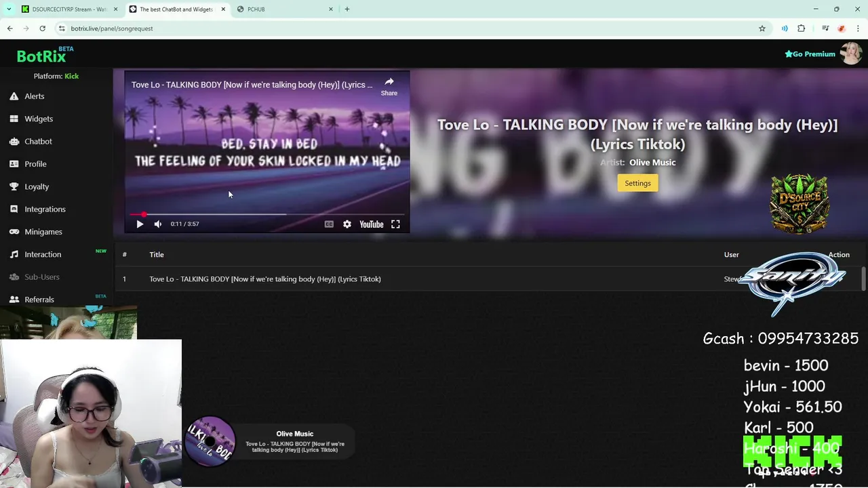Viewport: 868px width, 488px height.
Task: Open video on YouTube logo
Action: [371, 224]
